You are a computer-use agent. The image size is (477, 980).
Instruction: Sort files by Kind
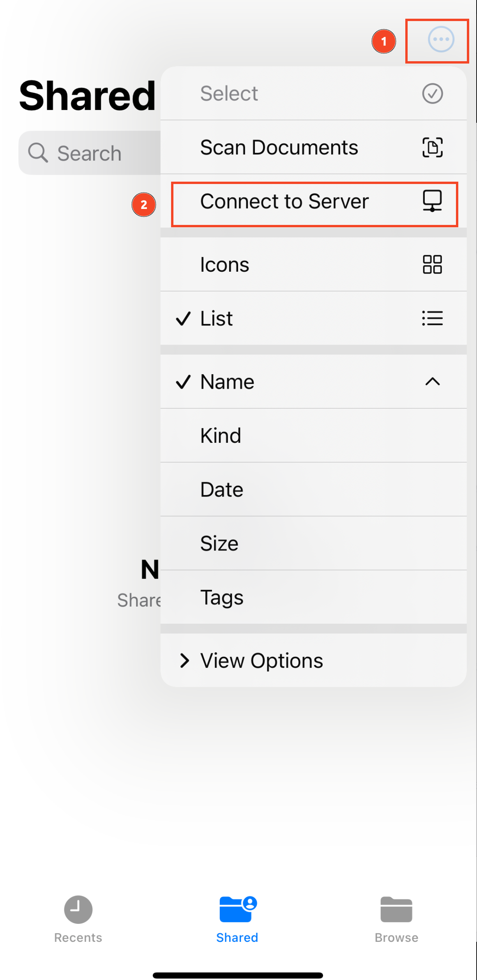click(221, 435)
